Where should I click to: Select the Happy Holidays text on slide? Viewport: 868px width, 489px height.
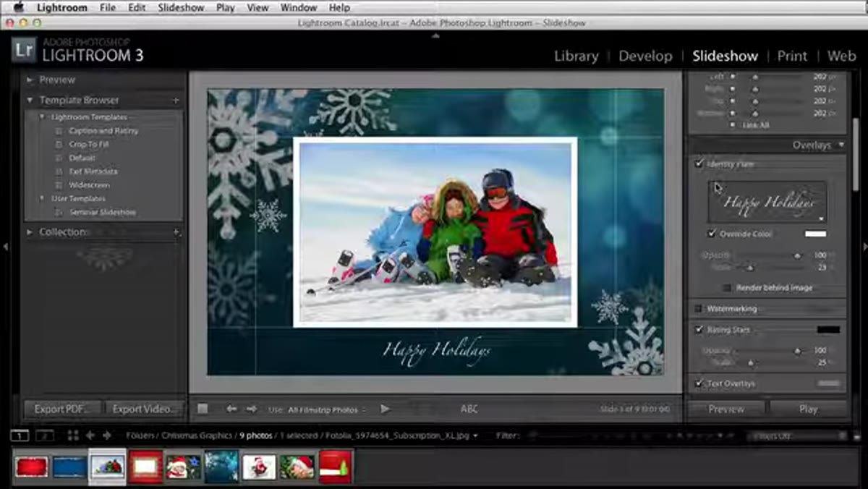pyautogui.click(x=436, y=351)
